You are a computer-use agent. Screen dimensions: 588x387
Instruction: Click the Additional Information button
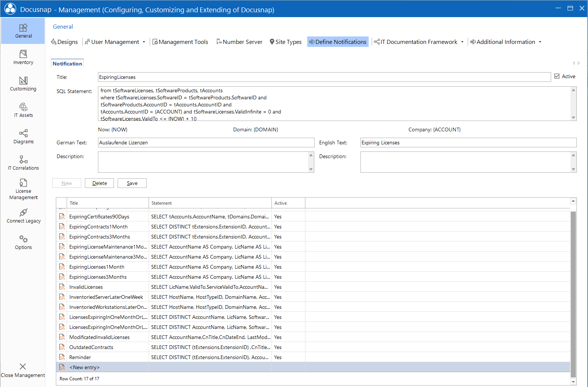coord(502,42)
